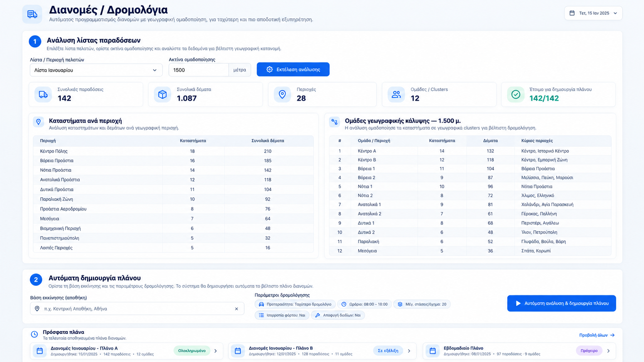Open the Προβολή όλων link
Viewport: 644px width, 362px height.
click(597, 335)
